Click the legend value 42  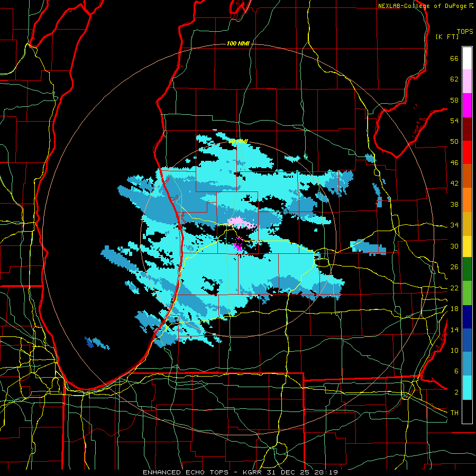coord(454,184)
